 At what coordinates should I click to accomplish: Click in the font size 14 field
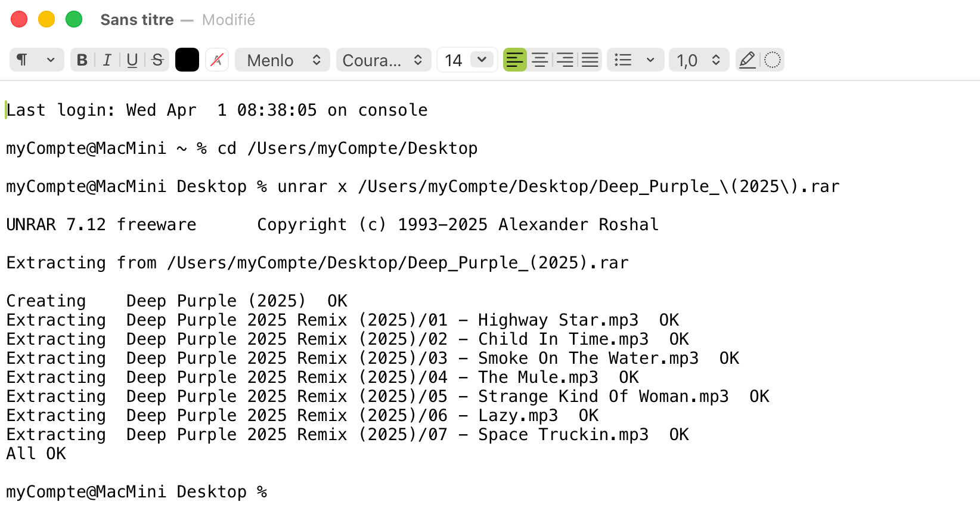[x=454, y=60]
